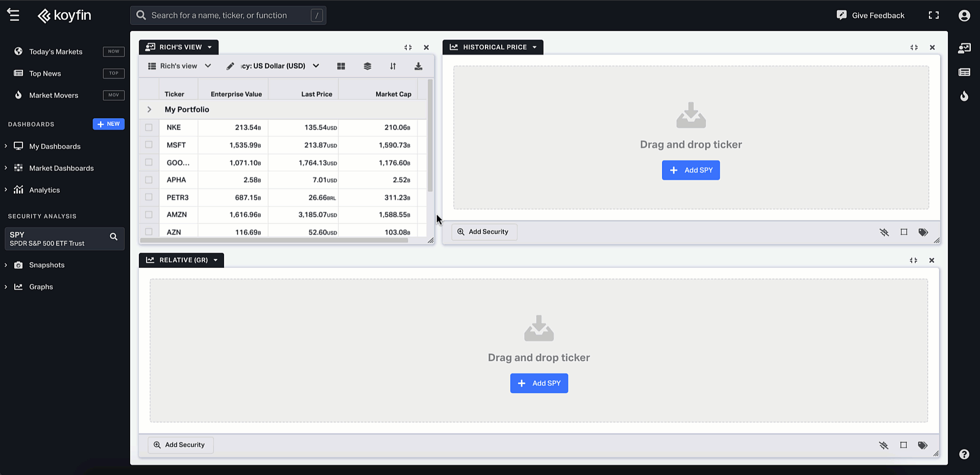Tick the PETR3 row checkbox
The height and width of the screenshot is (475, 980).
click(149, 197)
